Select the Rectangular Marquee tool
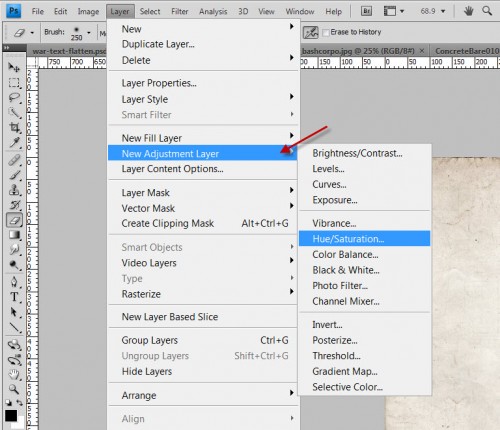This screenshot has height=430, width=500. click(x=14, y=83)
